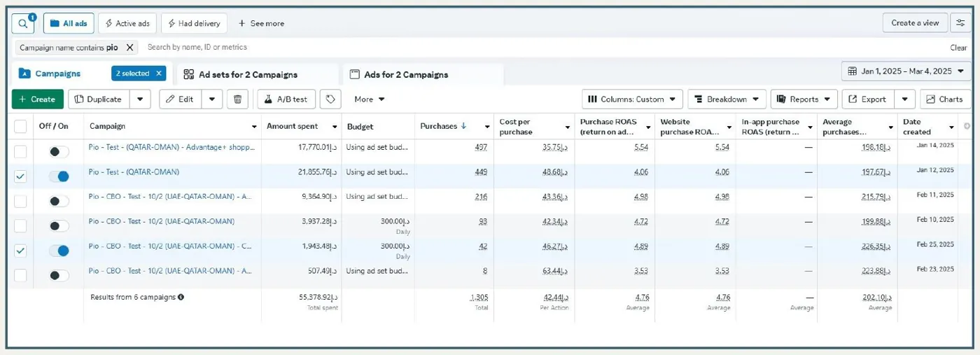Open the Cost per purchase column arrow
The height and width of the screenshot is (355, 980).
pos(568,127)
